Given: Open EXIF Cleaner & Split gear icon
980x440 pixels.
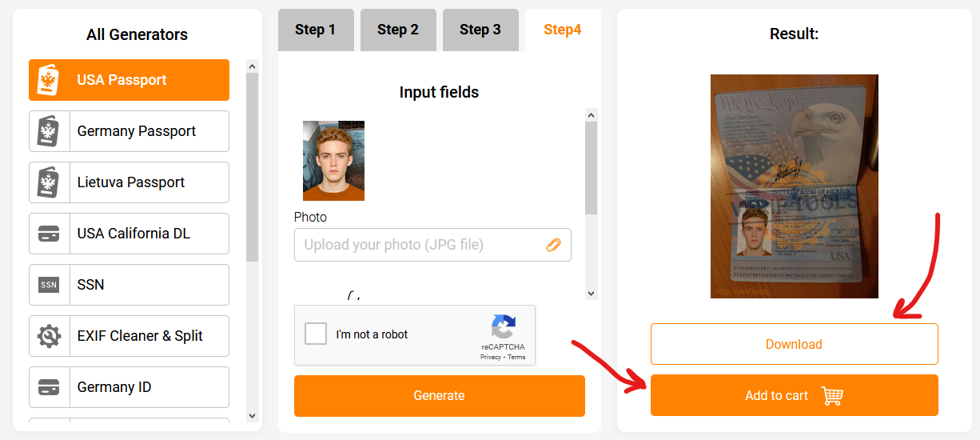Looking at the screenshot, I should [49, 336].
